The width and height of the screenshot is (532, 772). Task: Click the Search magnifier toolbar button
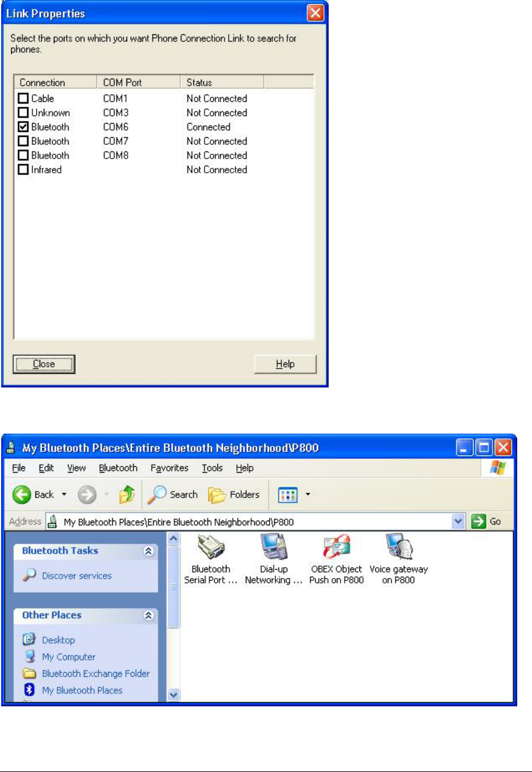tap(172, 495)
